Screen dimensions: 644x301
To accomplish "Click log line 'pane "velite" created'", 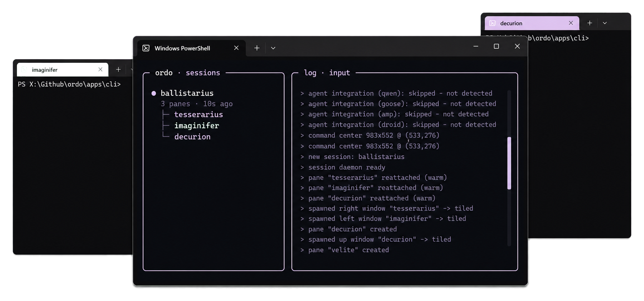I will coord(344,250).
